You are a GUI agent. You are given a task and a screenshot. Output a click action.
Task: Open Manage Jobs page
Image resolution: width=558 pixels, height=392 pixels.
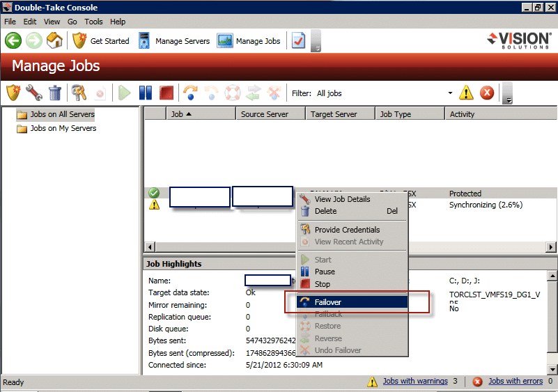click(249, 41)
